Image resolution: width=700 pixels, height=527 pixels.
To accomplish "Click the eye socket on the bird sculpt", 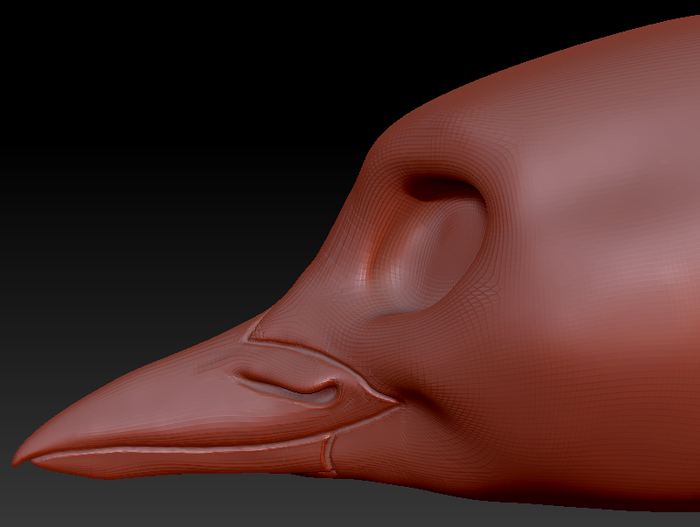I will 428,246.
